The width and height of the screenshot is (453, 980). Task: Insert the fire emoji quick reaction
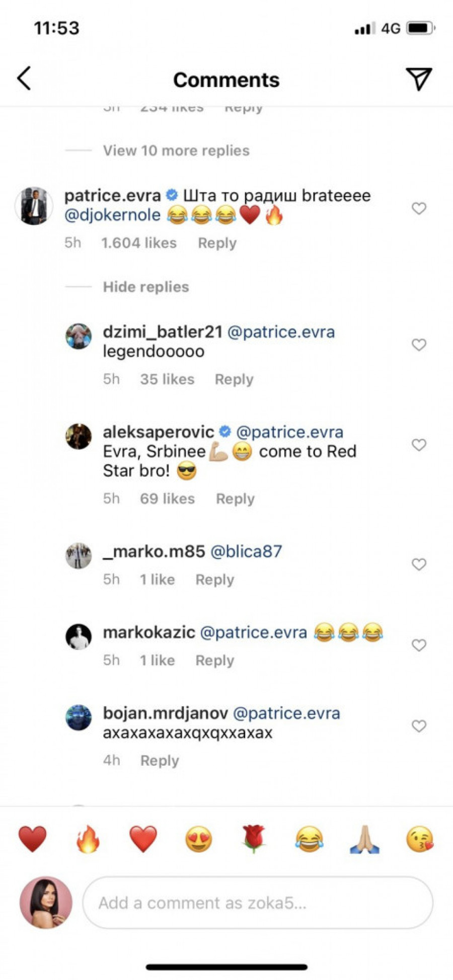pyautogui.click(x=88, y=839)
